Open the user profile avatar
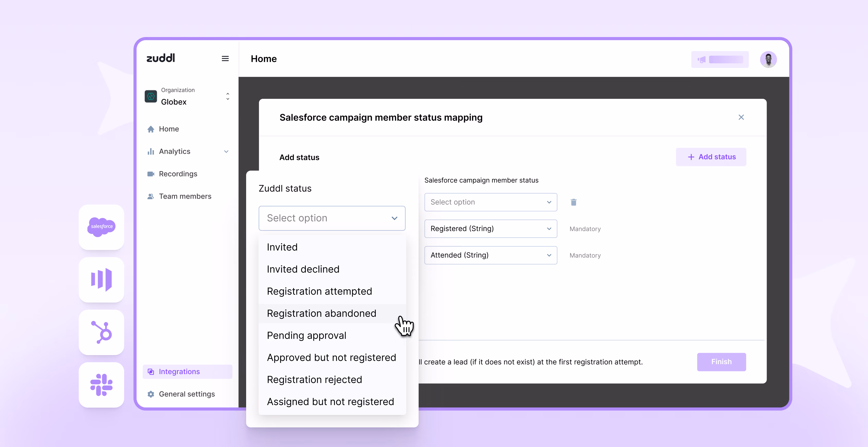Viewport: 868px width, 447px height. pos(768,60)
